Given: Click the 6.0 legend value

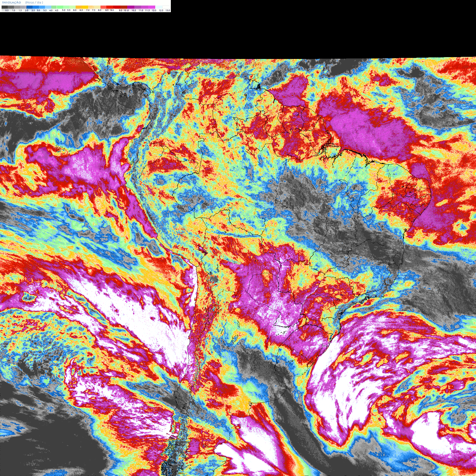Looking at the screenshot, I should (75, 10).
